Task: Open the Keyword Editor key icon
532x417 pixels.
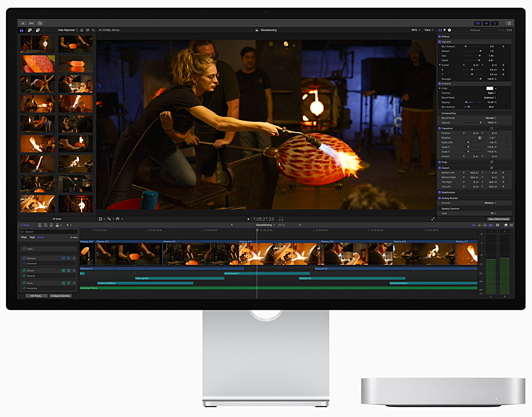Action: tap(32, 24)
